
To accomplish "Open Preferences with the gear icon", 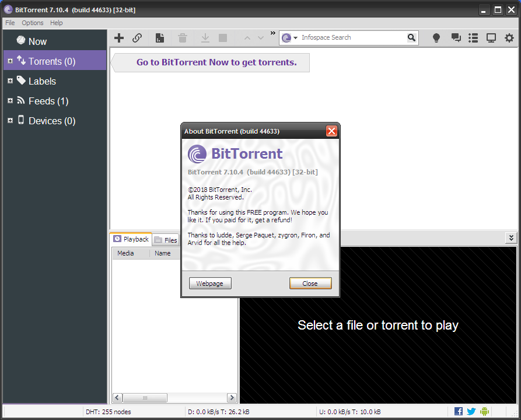I will (509, 38).
